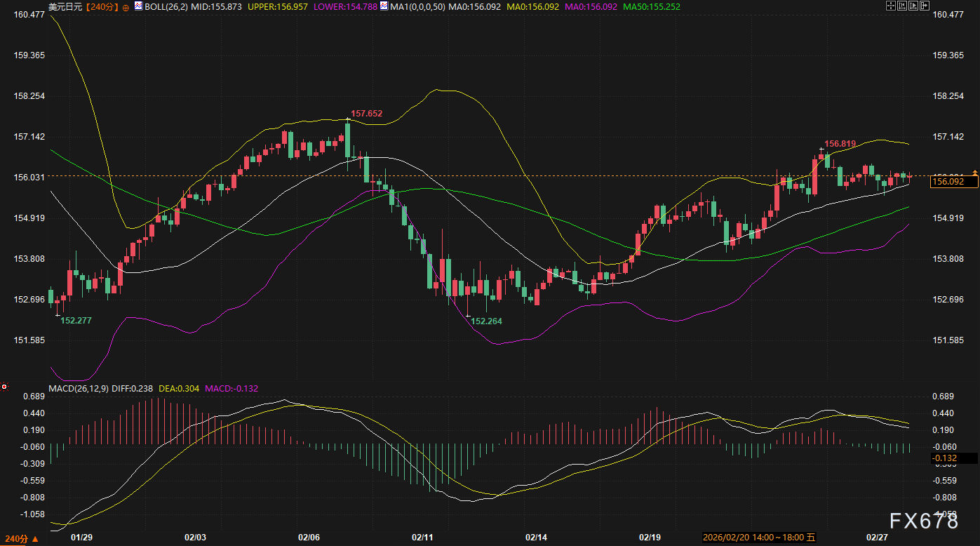Click the orange circled-plus icon beside 240分
The image size is (980, 546).
[126, 6]
